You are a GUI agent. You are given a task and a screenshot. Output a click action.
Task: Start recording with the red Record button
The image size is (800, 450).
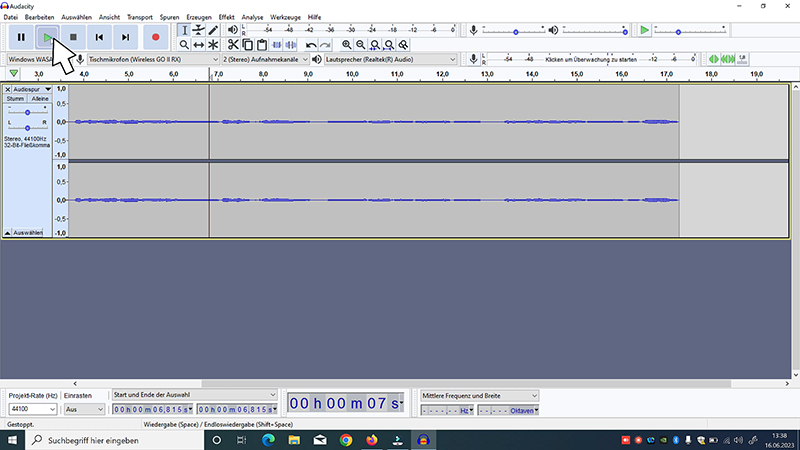tap(155, 37)
